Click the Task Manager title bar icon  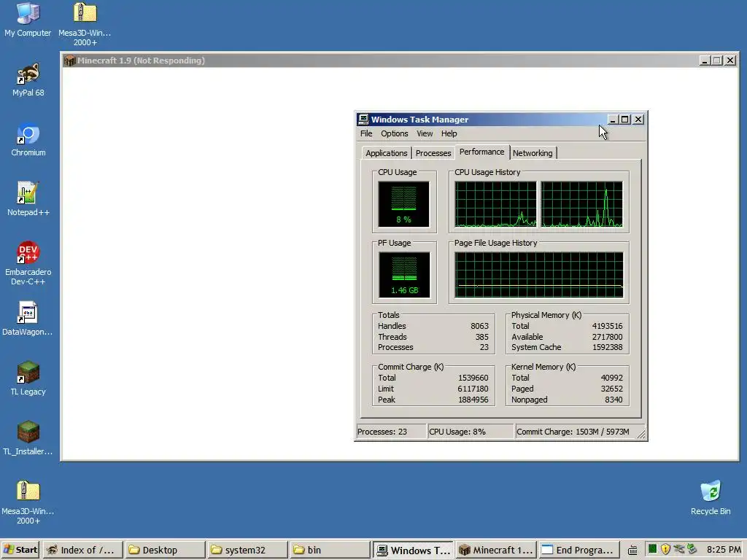tap(363, 119)
